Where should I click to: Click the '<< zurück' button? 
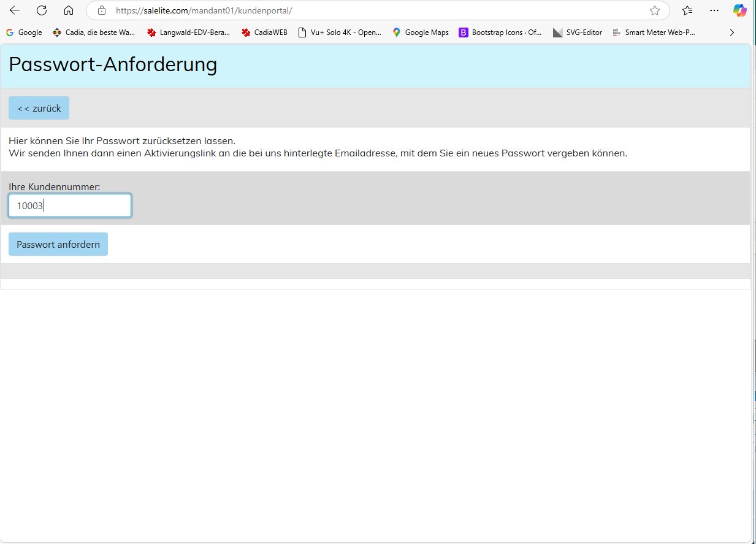(x=39, y=108)
